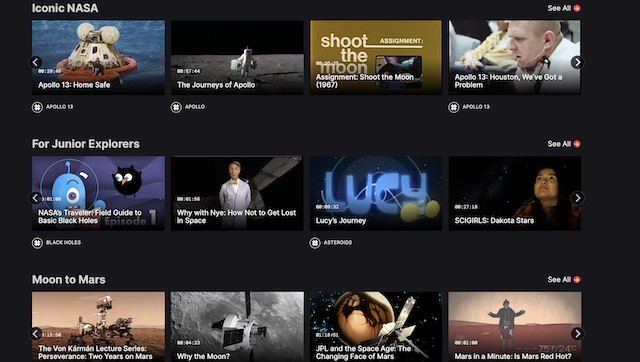
Task: Click the hashtag icon under Apollo 13: Home Safe
Action: pos(37,107)
